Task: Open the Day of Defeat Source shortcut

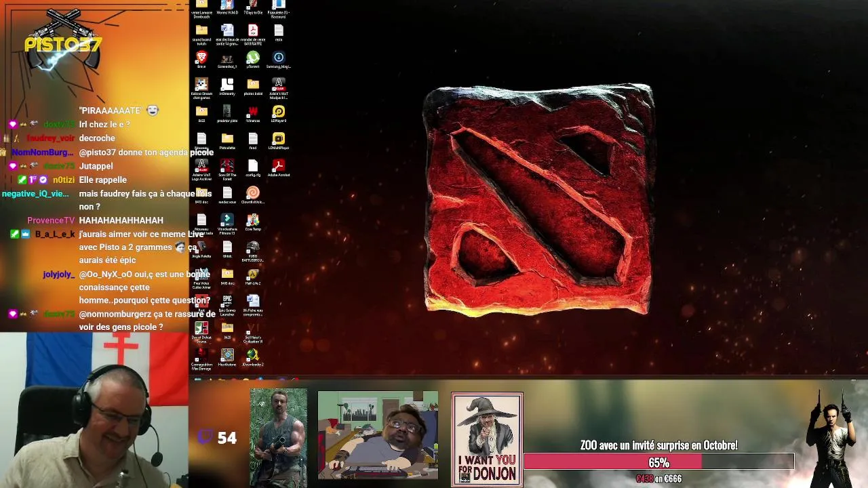Action: click(201, 333)
